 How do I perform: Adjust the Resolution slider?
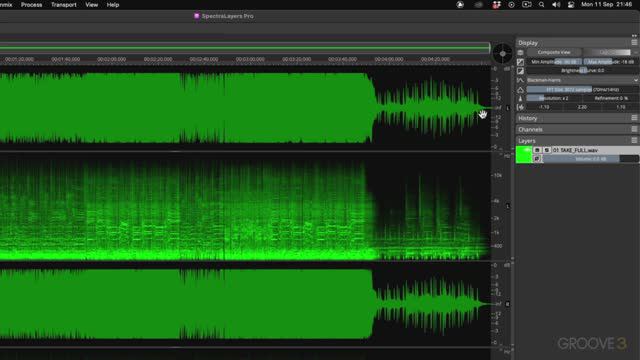(554, 98)
